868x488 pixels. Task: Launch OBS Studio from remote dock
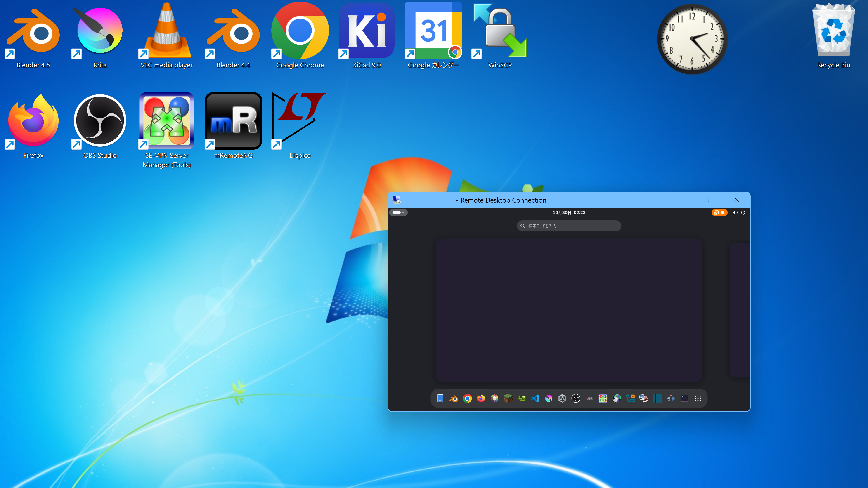coord(576,398)
